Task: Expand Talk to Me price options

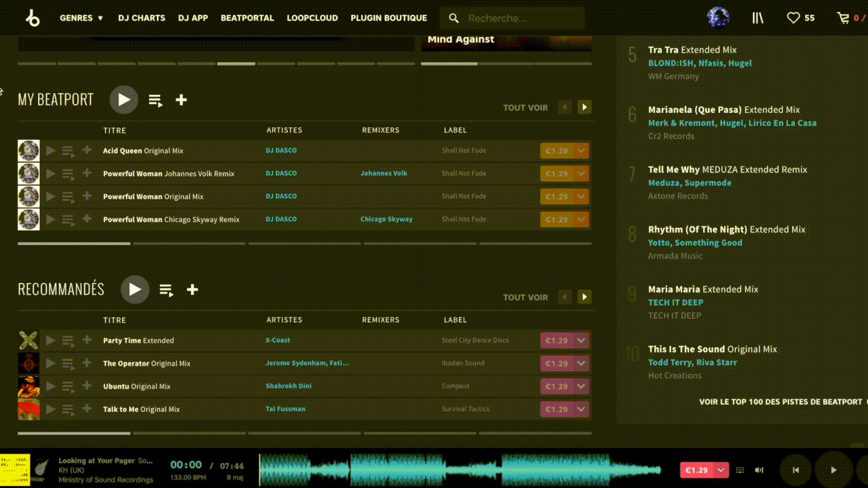Action: (581, 409)
